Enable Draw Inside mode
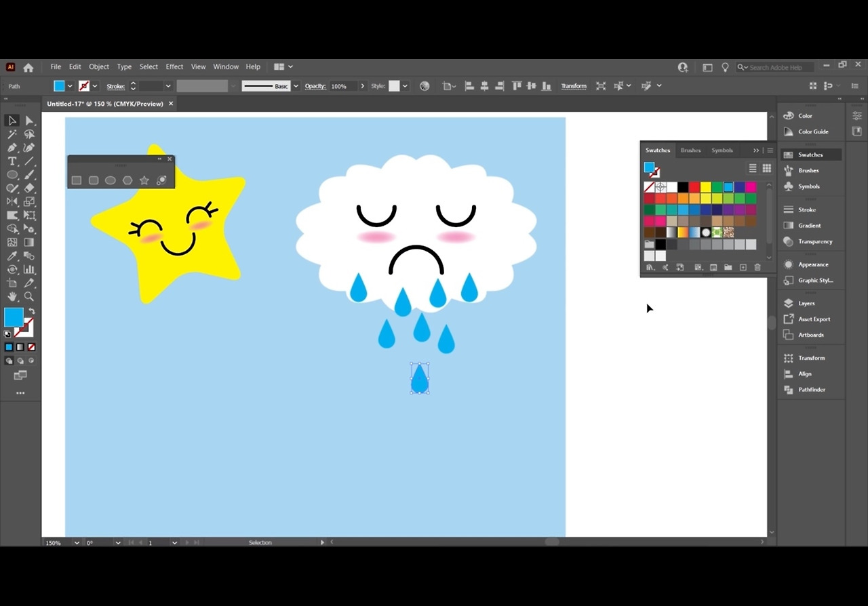This screenshot has width=868, height=606. 31,361
